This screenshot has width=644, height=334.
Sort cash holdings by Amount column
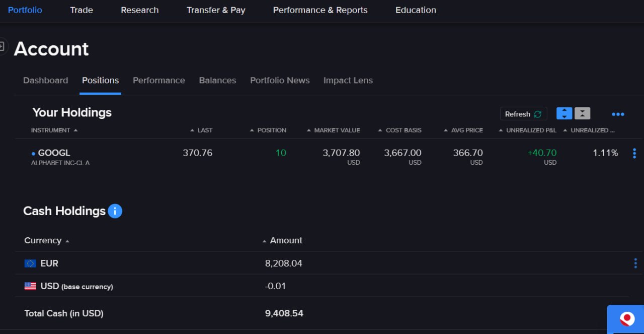[x=282, y=240]
